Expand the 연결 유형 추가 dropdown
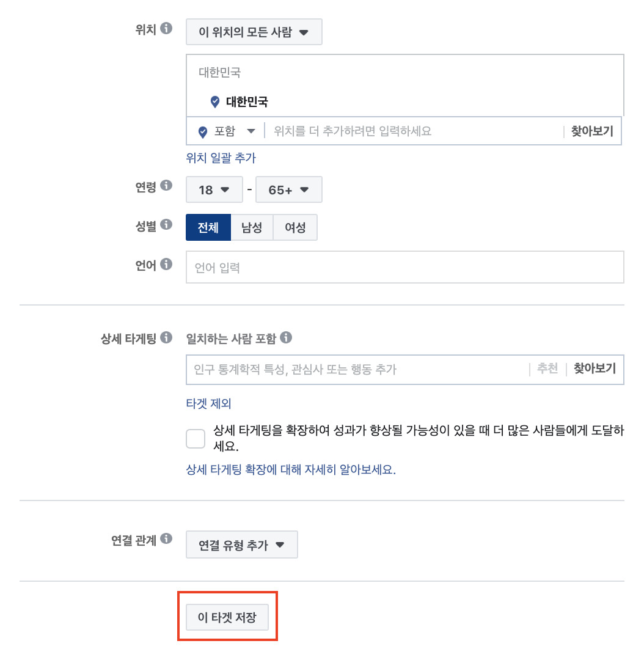This screenshot has width=644, height=660. tap(241, 544)
